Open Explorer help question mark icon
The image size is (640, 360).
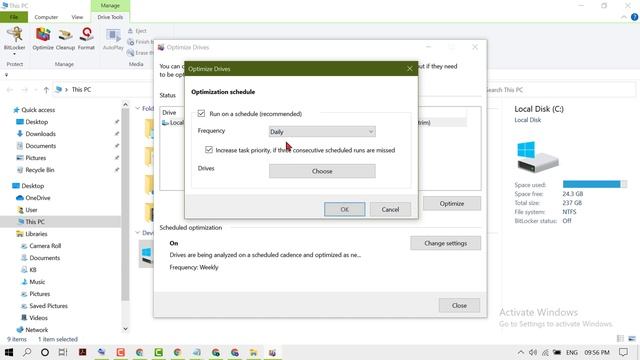[634, 17]
